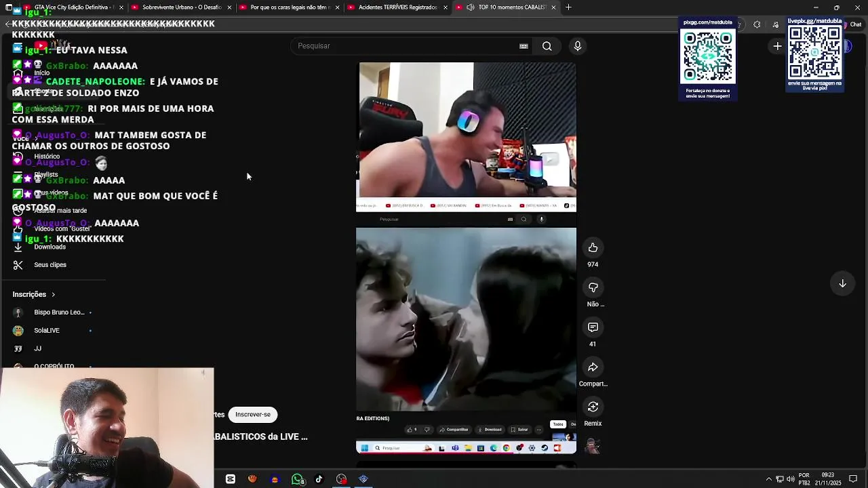Close the Sobrevivente Urbano tab

[x=229, y=7]
